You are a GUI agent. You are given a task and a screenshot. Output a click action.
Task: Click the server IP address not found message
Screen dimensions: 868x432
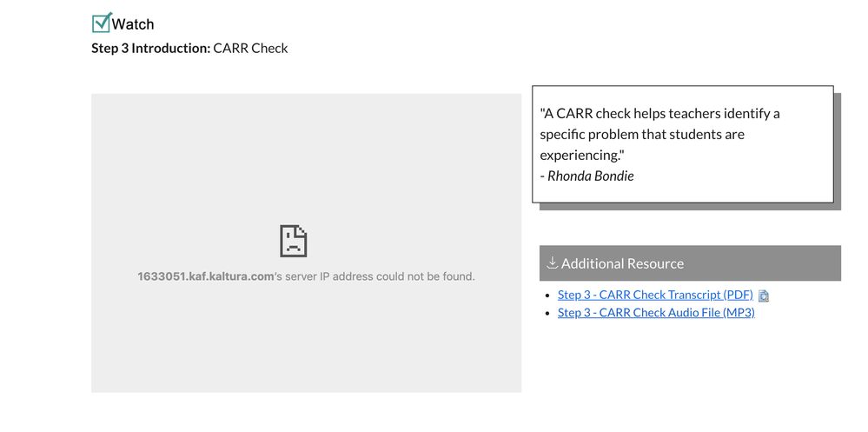click(306, 276)
